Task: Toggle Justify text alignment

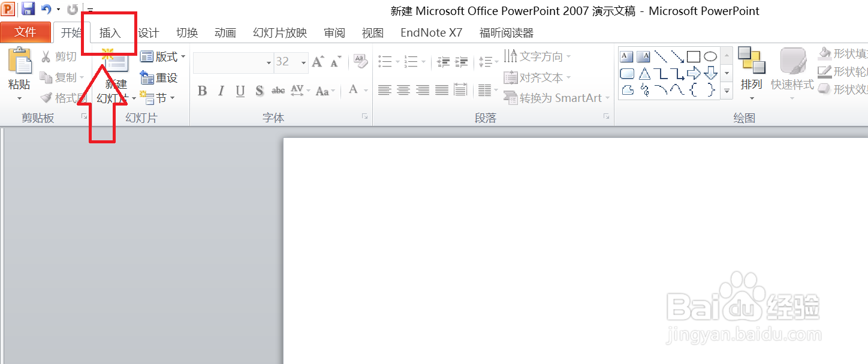Action: tap(442, 90)
